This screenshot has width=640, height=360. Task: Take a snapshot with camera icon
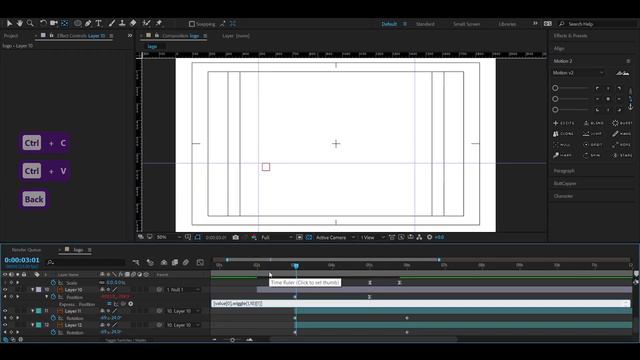pos(236,237)
